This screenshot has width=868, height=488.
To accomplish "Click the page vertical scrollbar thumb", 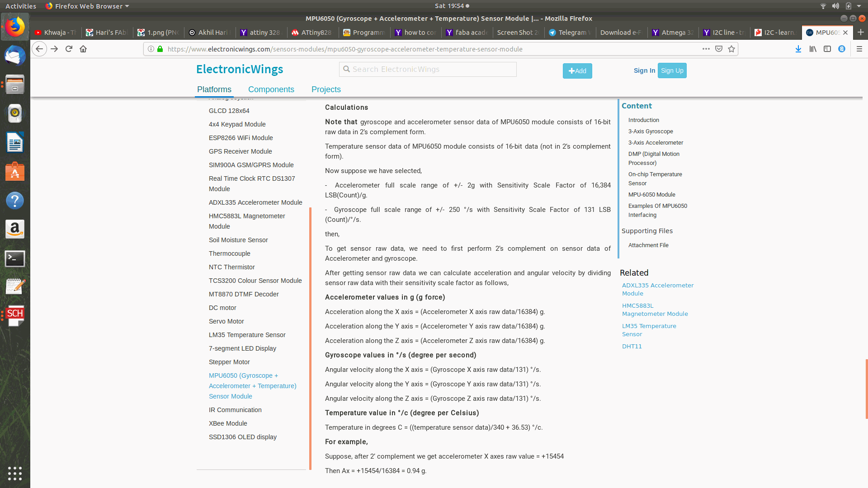I will point(866,389).
